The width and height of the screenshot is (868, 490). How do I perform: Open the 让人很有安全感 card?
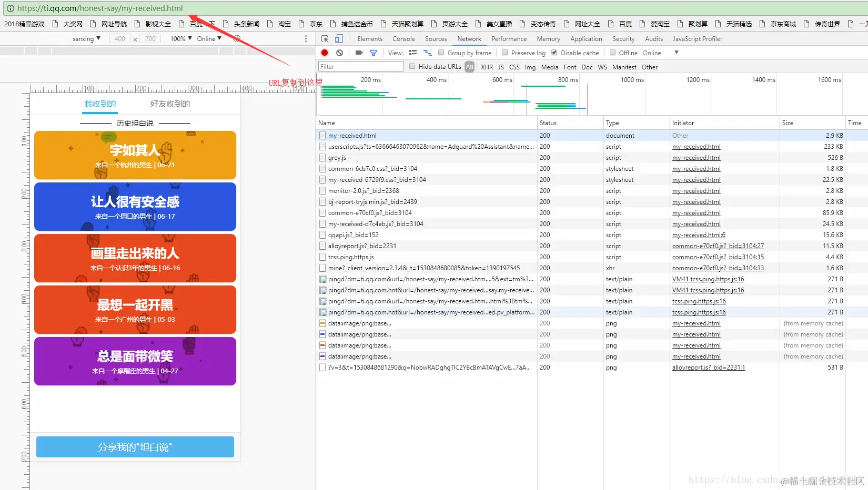coord(135,207)
